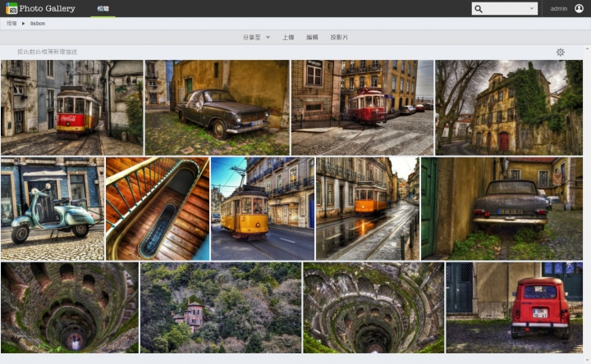Open the spiral staircase photo
Image resolution: width=591 pixels, height=364 pixels.
click(x=157, y=209)
